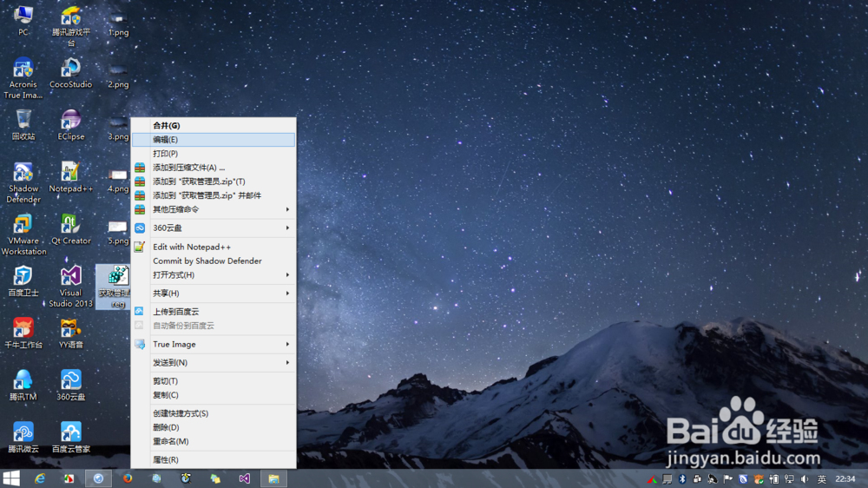This screenshot has height=488, width=868.
Task: Open Internet Explorer from taskbar
Action: (x=40, y=478)
